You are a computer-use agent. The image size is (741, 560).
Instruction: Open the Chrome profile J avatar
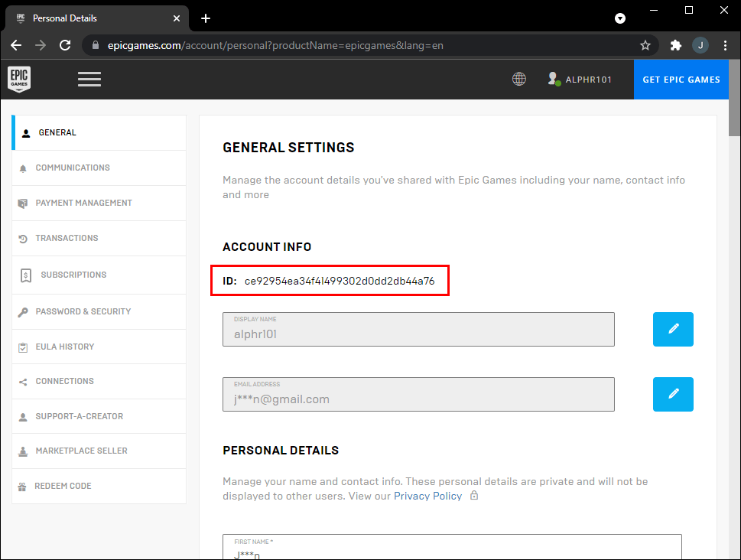(700, 45)
